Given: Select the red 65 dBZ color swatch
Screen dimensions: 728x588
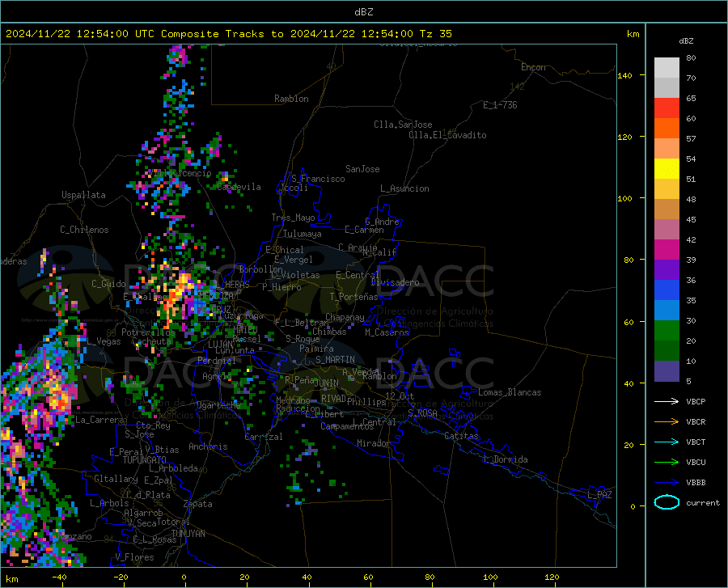Looking at the screenshot, I should [x=667, y=108].
